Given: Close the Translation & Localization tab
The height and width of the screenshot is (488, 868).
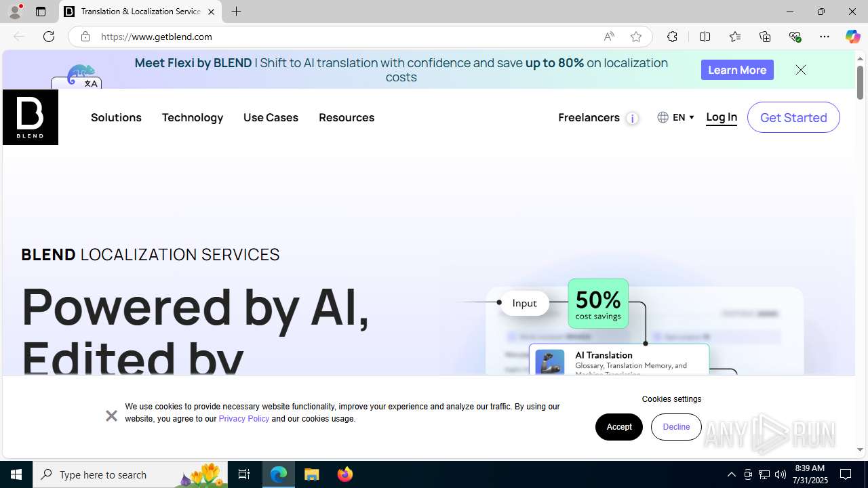Looking at the screenshot, I should point(211,12).
